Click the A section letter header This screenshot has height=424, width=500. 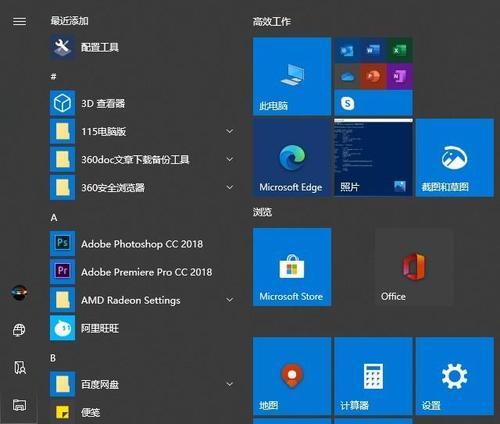(54, 218)
